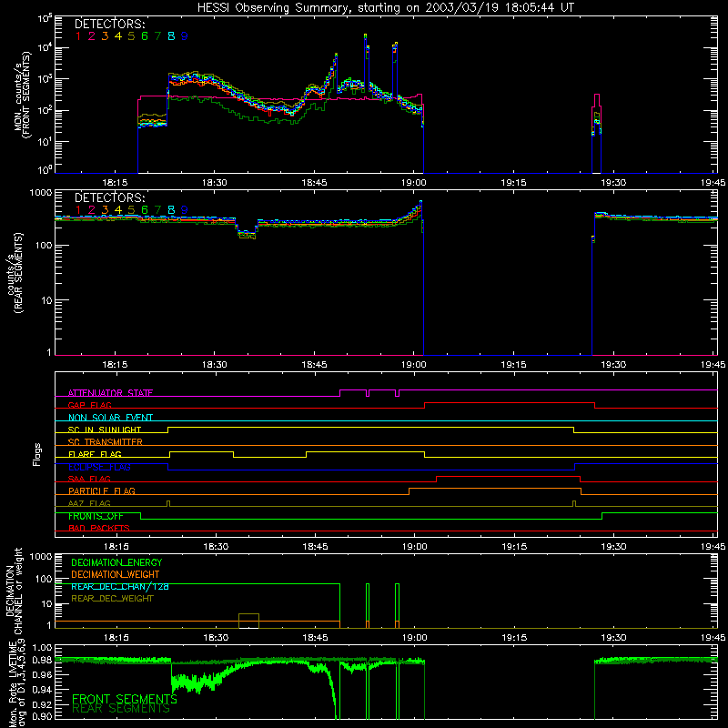Click the DECIMATION CHANNEL or weight axis title
Screen dimensions: 728x728
[x=14, y=591]
